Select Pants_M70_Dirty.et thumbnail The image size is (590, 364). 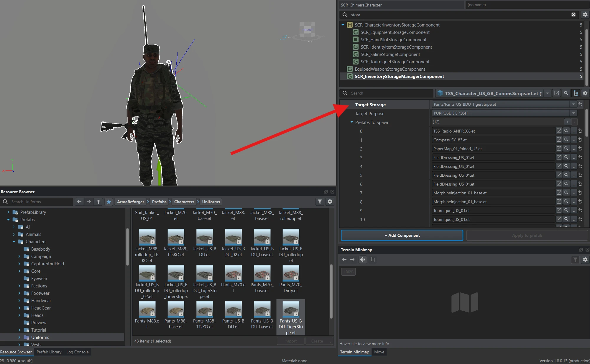[291, 279]
